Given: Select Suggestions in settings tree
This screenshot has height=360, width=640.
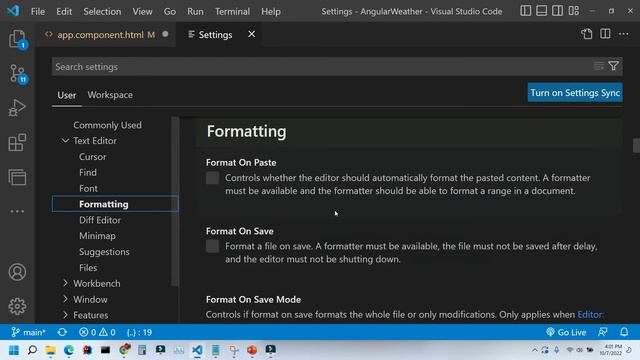Looking at the screenshot, I should (x=104, y=251).
